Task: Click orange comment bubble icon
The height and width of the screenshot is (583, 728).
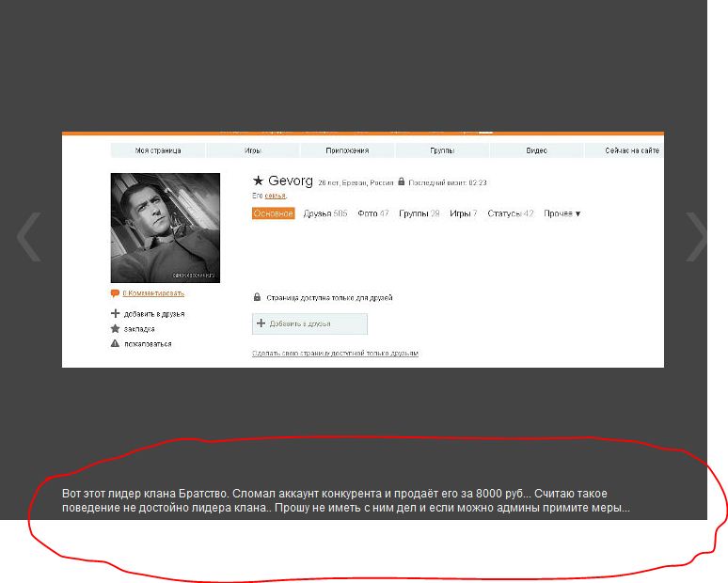Action: click(115, 293)
